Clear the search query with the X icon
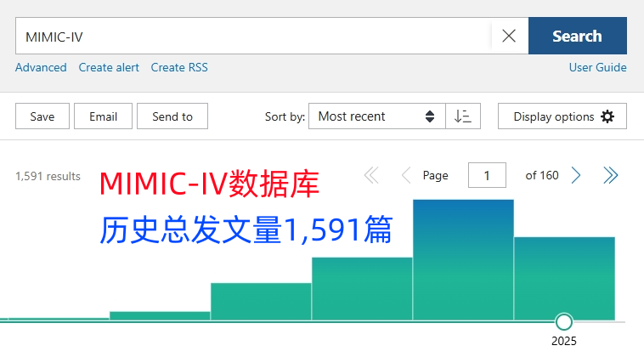Viewport: 644px width, 357px height. (509, 37)
